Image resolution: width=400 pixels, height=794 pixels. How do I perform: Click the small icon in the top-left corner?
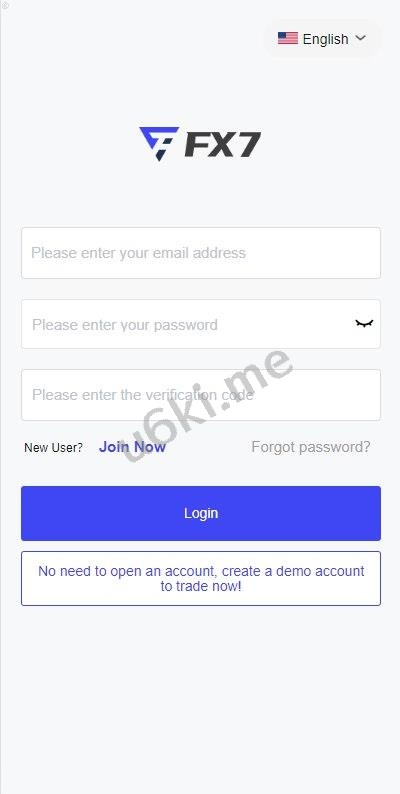pos(5,6)
